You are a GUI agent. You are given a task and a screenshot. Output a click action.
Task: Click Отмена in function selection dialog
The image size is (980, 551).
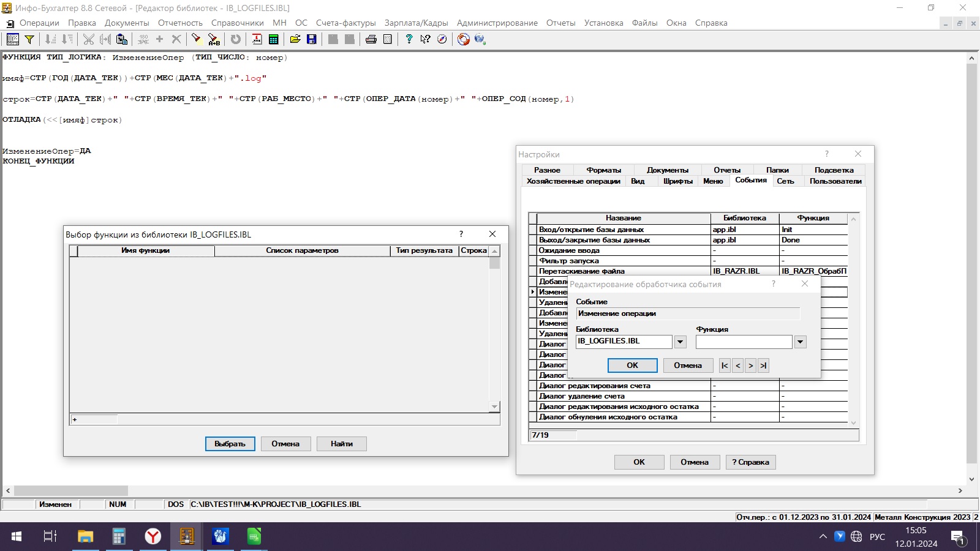point(285,444)
